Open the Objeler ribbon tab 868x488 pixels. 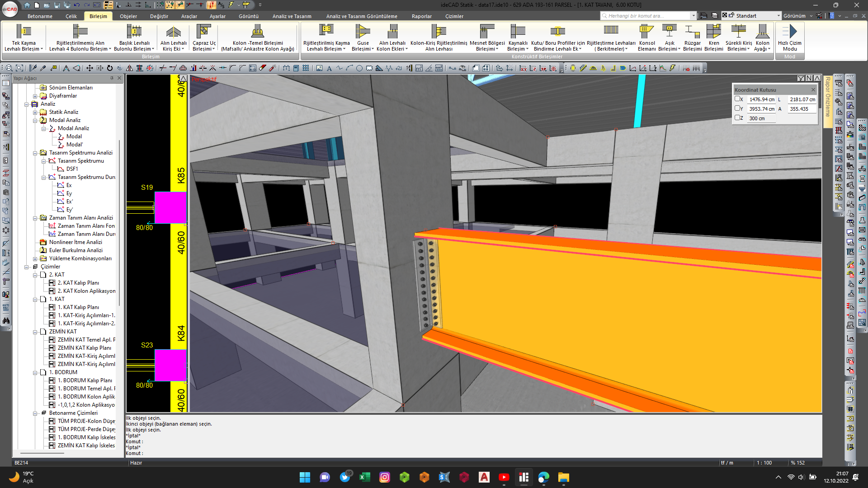coord(128,16)
